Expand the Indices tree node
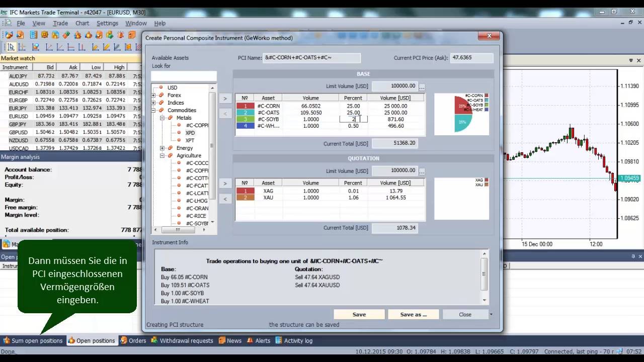The height and width of the screenshot is (362, 644). click(x=154, y=103)
